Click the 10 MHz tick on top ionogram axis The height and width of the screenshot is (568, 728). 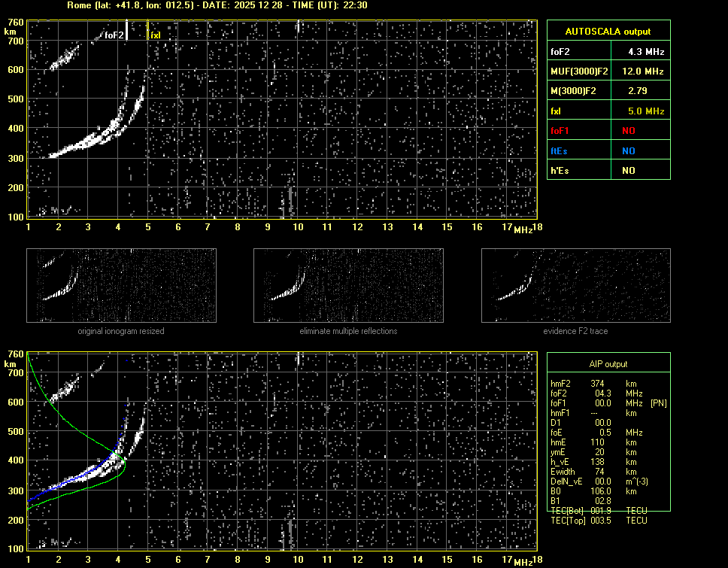pyautogui.click(x=298, y=227)
